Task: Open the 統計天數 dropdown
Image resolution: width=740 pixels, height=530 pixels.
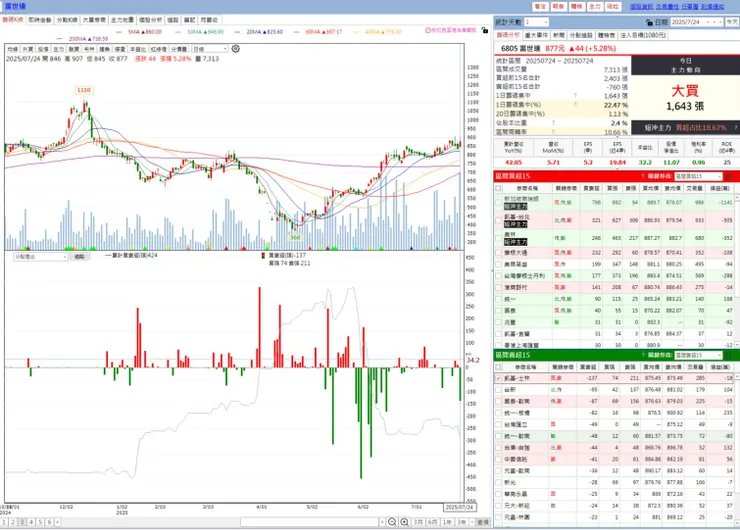Action: point(536,22)
